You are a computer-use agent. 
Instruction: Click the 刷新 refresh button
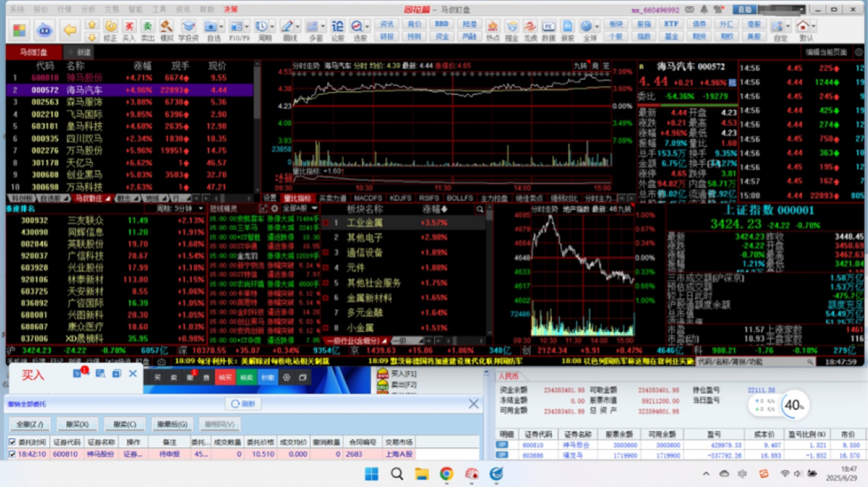click(x=243, y=404)
